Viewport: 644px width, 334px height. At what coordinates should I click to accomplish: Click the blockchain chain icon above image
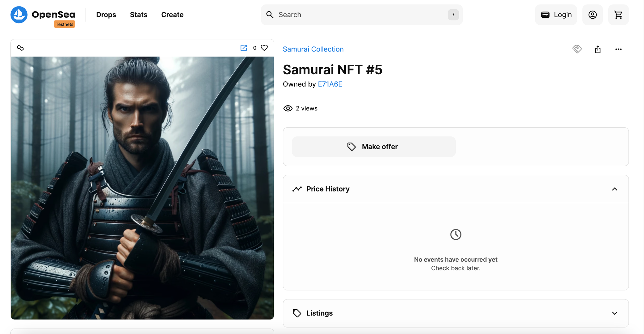tap(20, 48)
